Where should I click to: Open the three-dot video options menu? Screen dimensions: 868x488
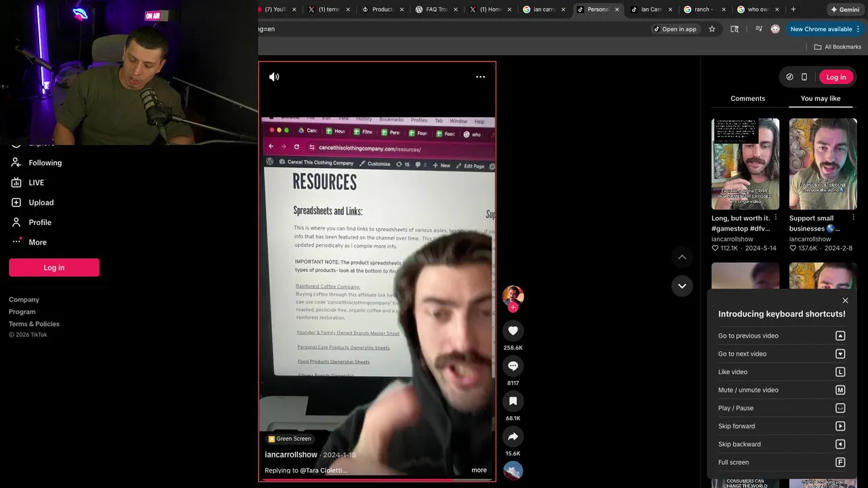coord(480,77)
